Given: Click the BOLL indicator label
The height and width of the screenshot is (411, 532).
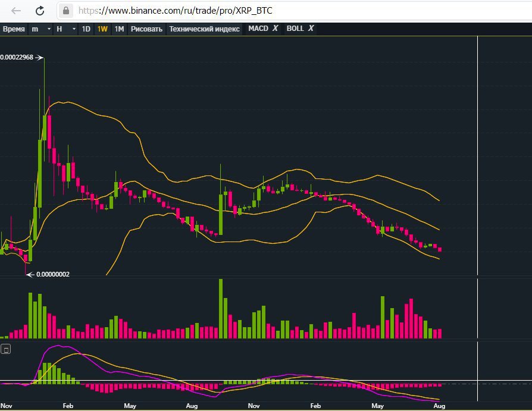Looking at the screenshot, I should click(295, 29).
